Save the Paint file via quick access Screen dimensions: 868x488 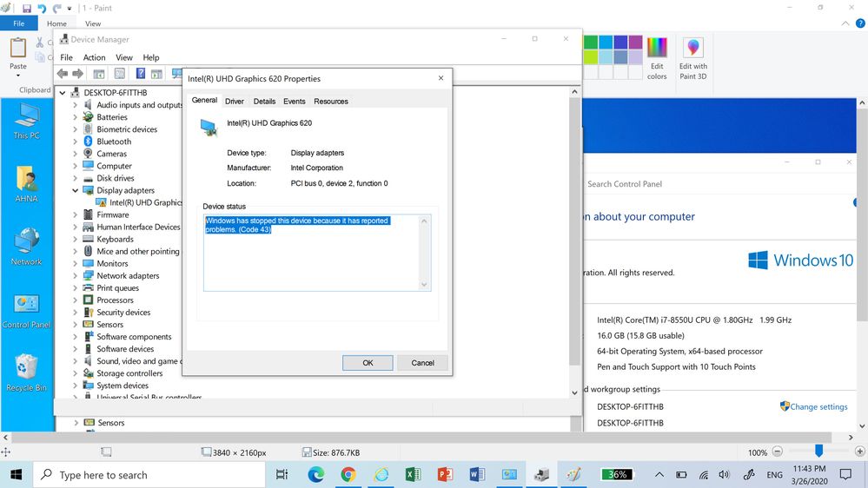(27, 9)
